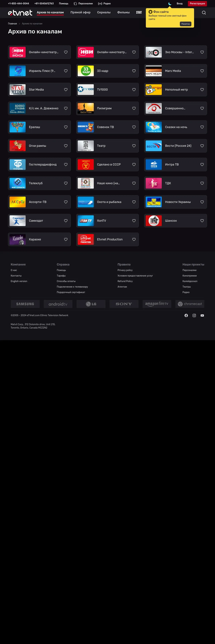Open Неполный метр channel logo
The height and width of the screenshot is (644, 215).
154,90
